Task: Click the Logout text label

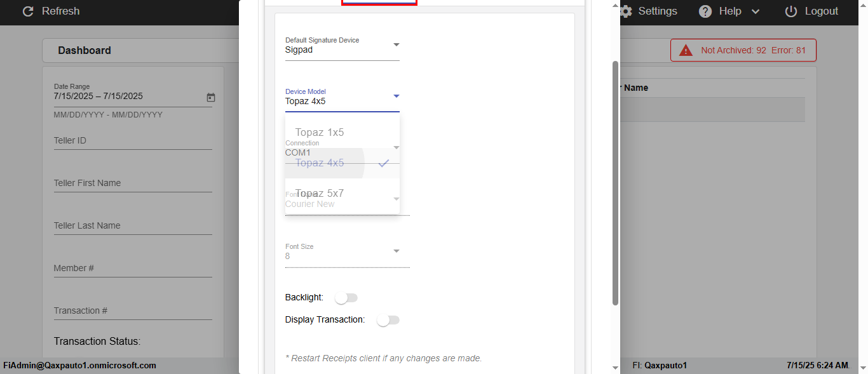Action: (822, 11)
